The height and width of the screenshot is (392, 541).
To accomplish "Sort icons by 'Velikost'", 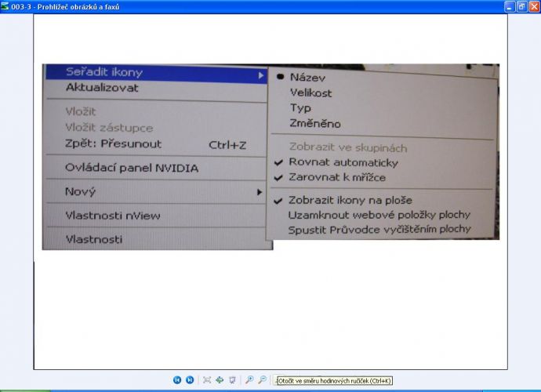I will click(x=310, y=93).
